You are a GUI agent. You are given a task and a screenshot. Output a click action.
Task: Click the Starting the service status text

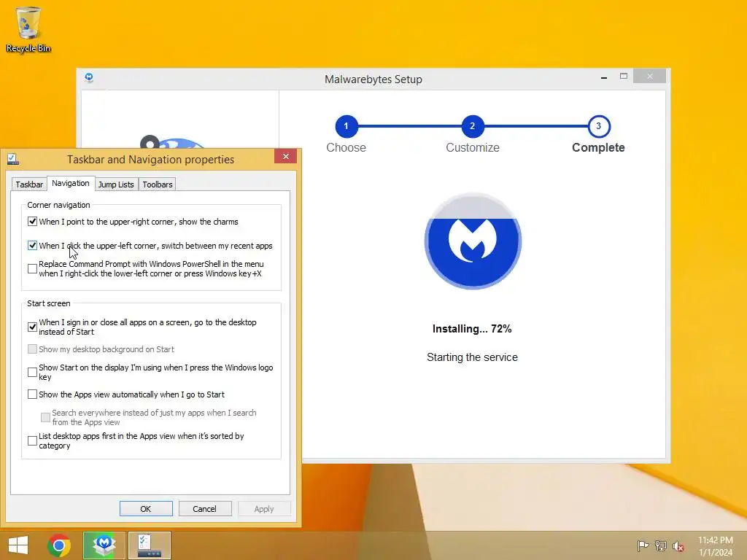472,357
